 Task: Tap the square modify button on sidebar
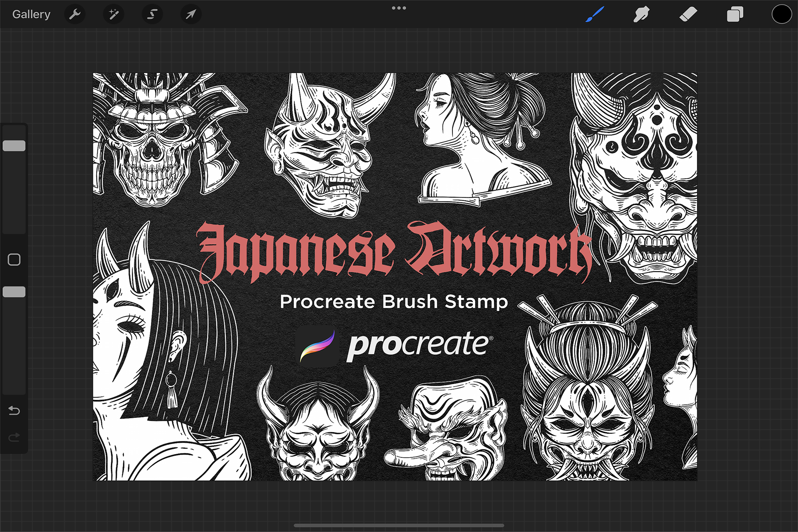pos(14,260)
